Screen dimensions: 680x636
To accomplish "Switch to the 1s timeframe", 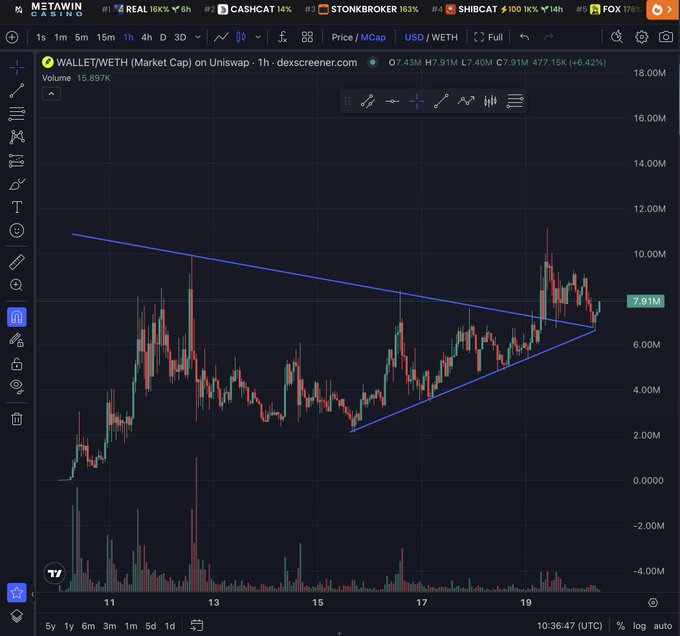I will [41, 37].
